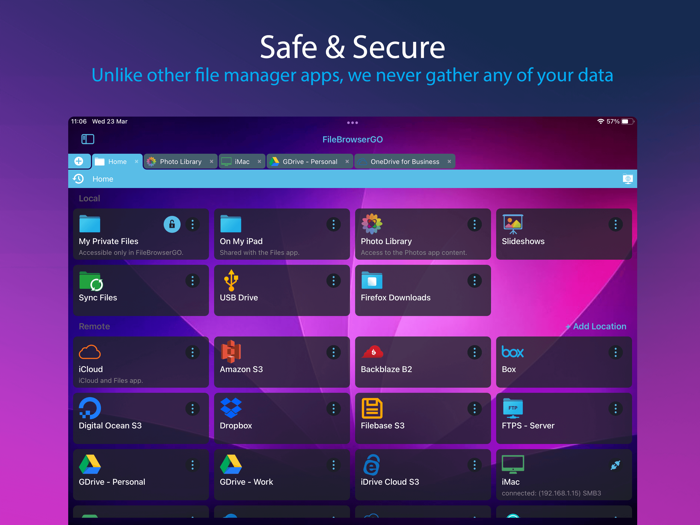Image resolution: width=700 pixels, height=525 pixels.
Task: Open options menu for Sync Files
Action: (x=192, y=280)
